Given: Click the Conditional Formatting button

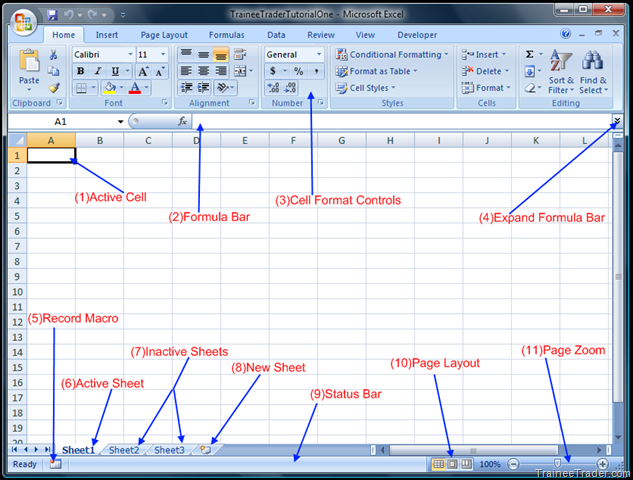Looking at the screenshot, I should coord(390,55).
